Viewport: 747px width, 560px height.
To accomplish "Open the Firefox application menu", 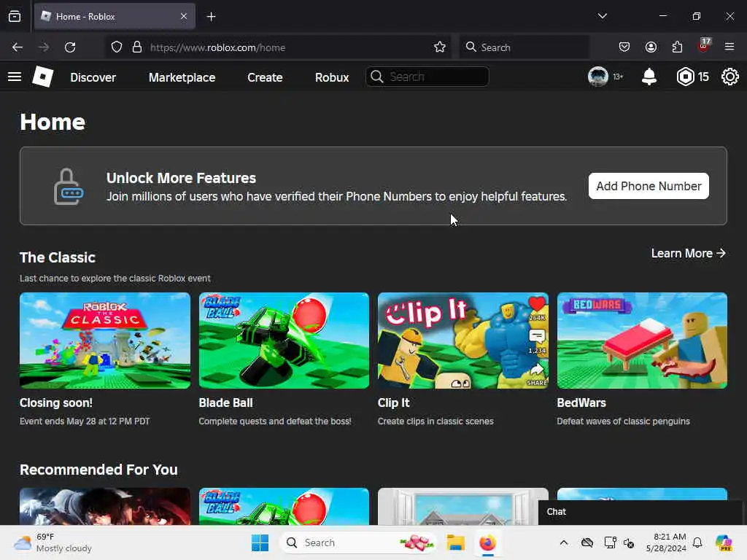I will coord(729,47).
